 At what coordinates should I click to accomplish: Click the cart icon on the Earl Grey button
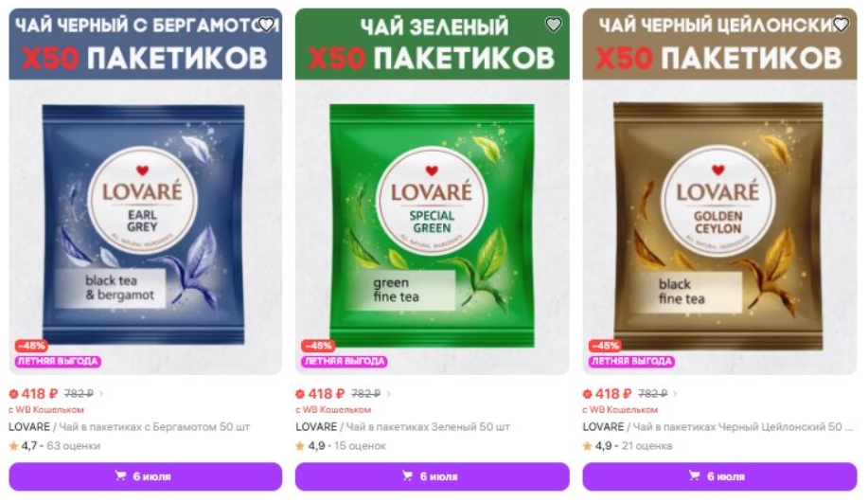coord(120,475)
